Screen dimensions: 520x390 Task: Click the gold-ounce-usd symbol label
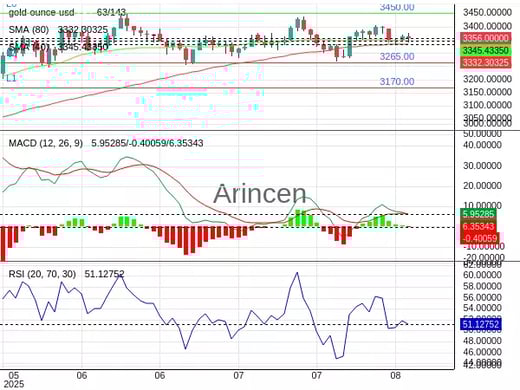41,12
